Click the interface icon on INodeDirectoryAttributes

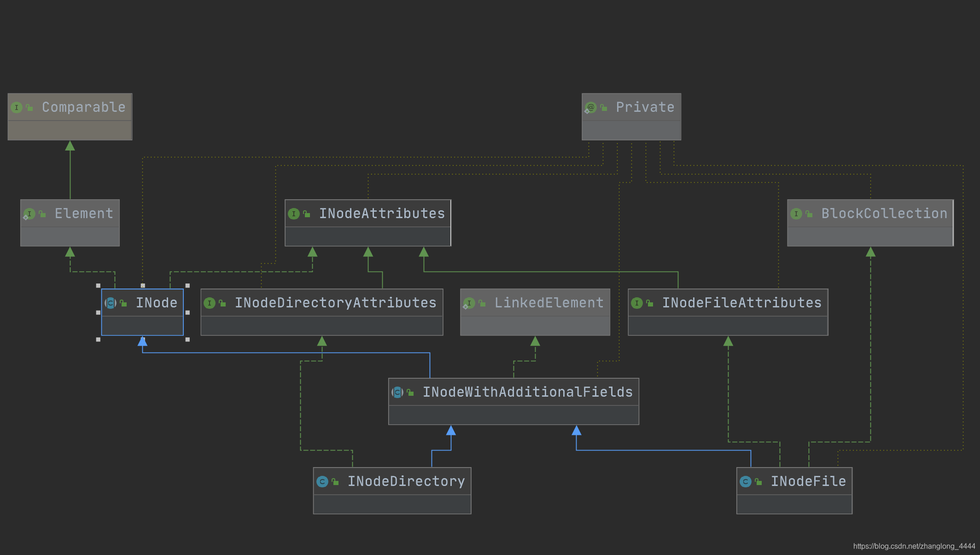point(211,303)
